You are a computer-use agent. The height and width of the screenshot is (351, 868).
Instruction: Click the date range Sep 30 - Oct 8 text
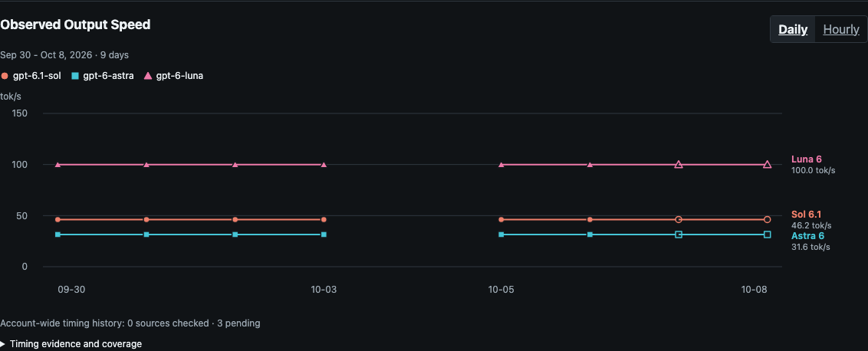64,55
